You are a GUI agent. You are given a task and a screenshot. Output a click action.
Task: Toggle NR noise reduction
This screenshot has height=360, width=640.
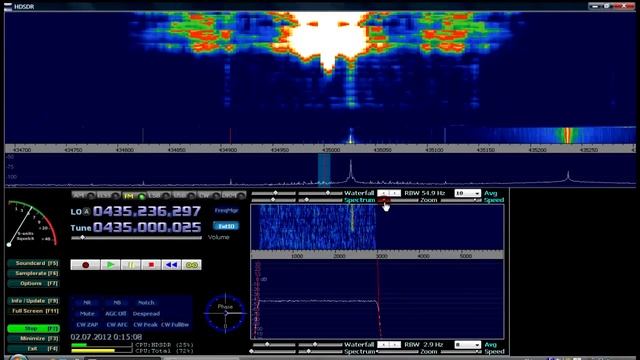(87, 302)
